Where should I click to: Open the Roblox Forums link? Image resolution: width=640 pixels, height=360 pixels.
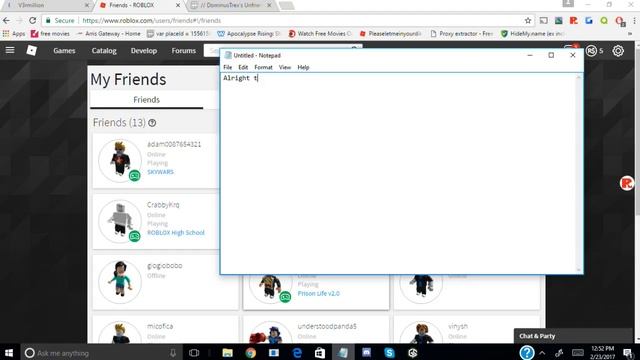click(x=184, y=51)
